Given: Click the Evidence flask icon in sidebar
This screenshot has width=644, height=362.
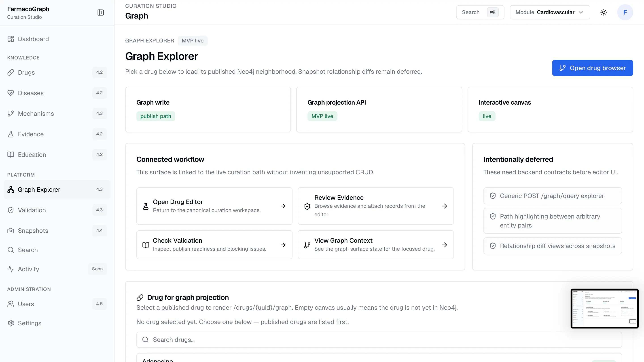Looking at the screenshot, I should point(11,134).
